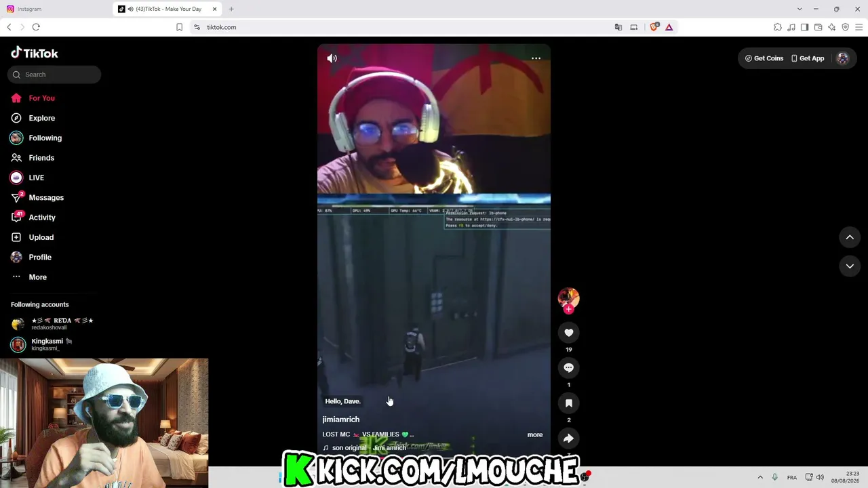Share the video with the arrow icon
The height and width of the screenshot is (488, 868).
pos(568,439)
